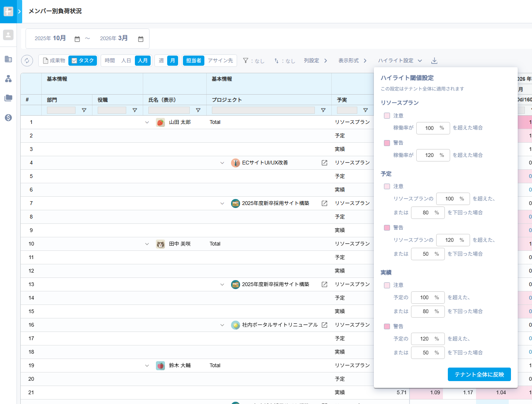Open 社内ポータルサイトリニューアル external link icon
Image resolution: width=532 pixels, height=404 pixels.
click(x=325, y=325)
